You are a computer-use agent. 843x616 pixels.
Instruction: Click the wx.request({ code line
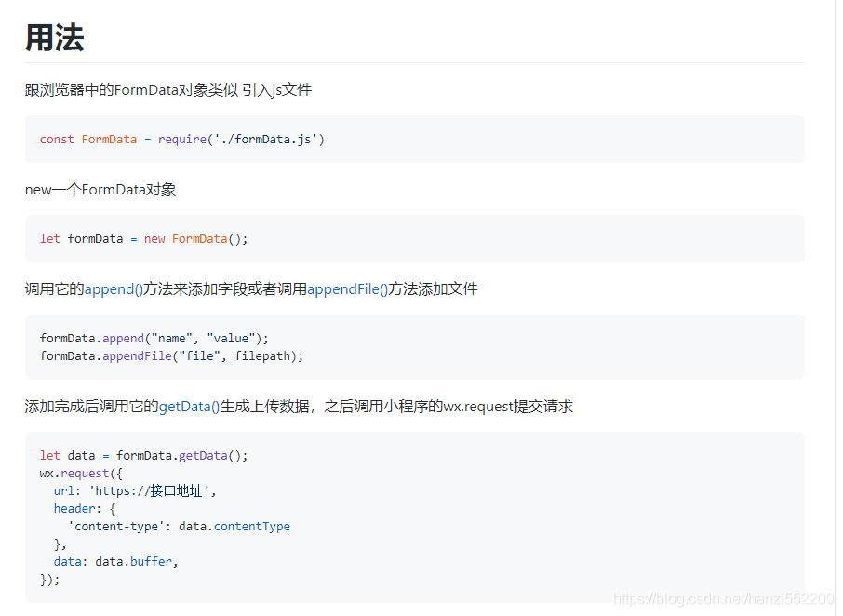(x=81, y=473)
